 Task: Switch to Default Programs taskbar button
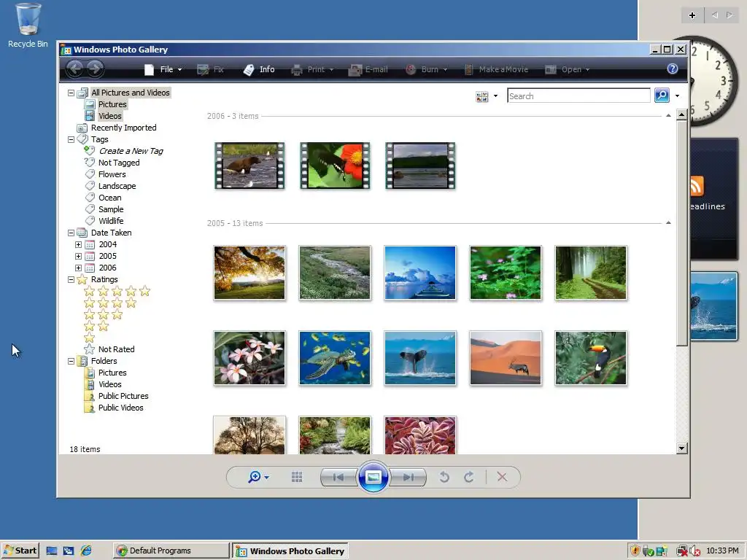[171, 551]
